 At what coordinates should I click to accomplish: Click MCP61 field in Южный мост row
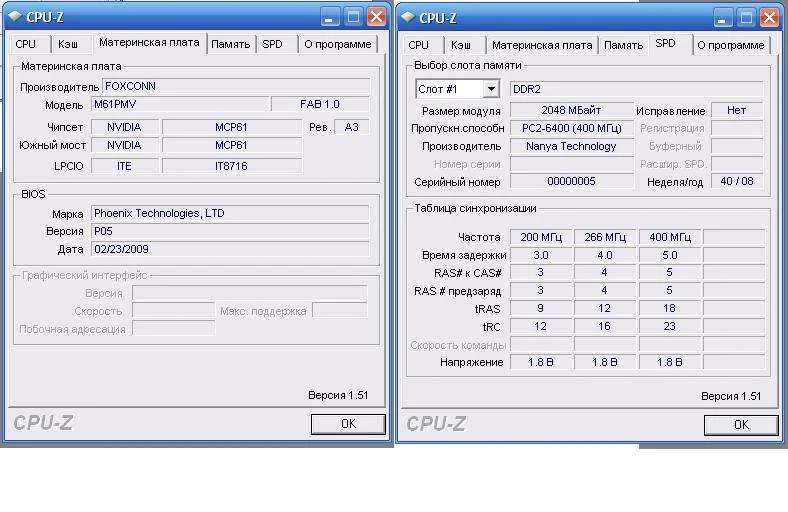[x=232, y=145]
